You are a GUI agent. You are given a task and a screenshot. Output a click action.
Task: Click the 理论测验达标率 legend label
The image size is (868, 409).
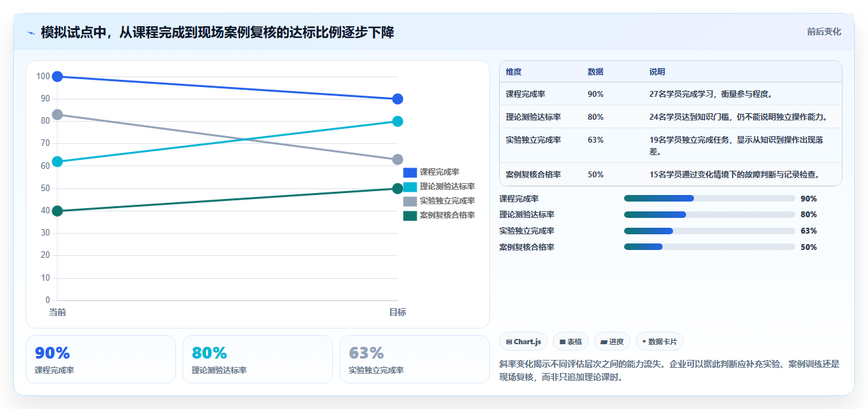[447, 187]
